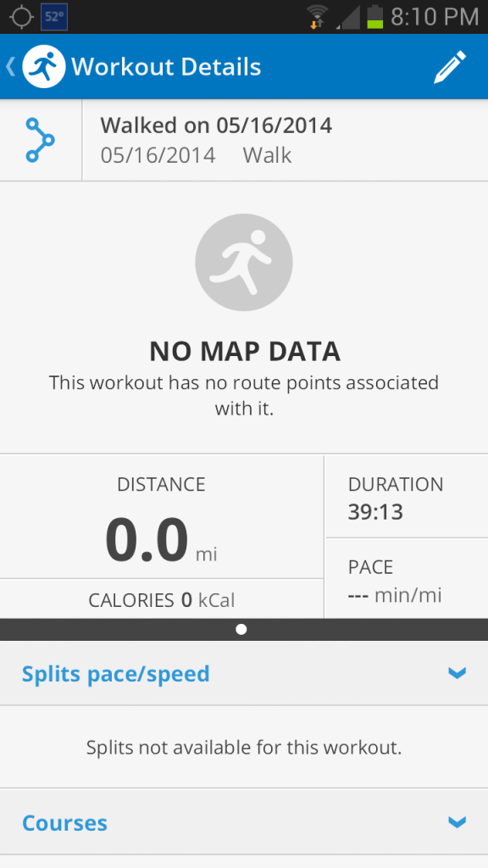Go back using the left chevron arrow
This screenshot has height=868, width=488.
(10, 66)
